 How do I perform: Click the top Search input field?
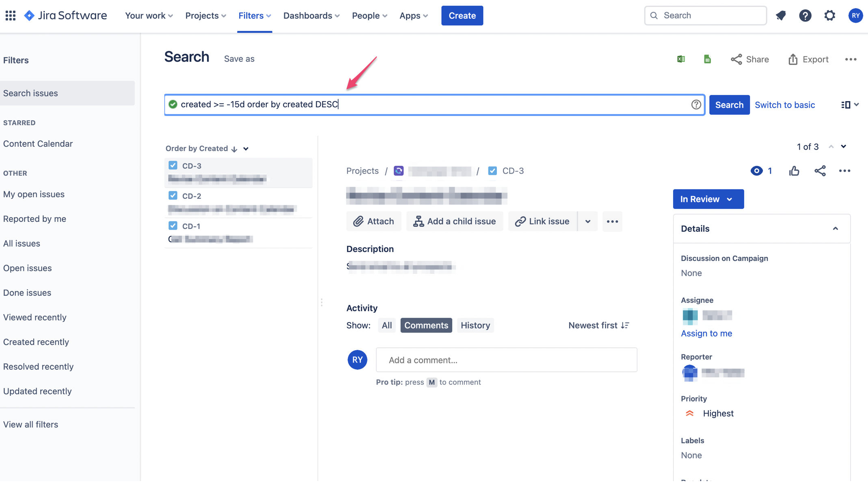705,15
